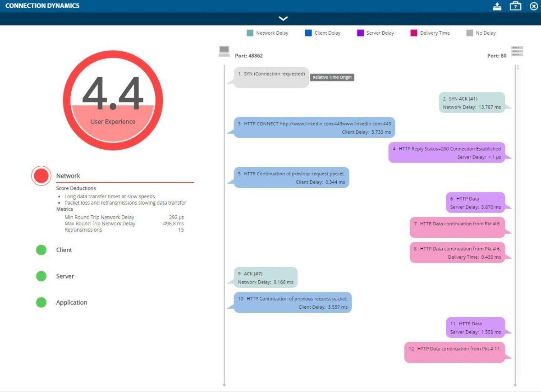
Task: Click the client laptop icon
Action: [x=224, y=51]
